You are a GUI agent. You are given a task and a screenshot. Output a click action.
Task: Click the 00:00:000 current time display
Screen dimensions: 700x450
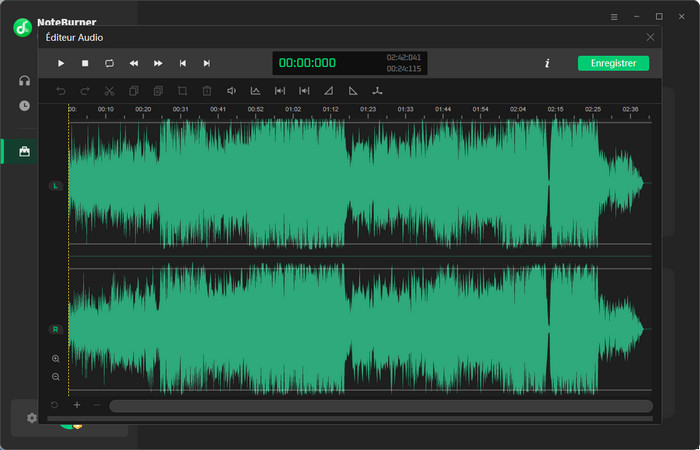[x=307, y=63]
